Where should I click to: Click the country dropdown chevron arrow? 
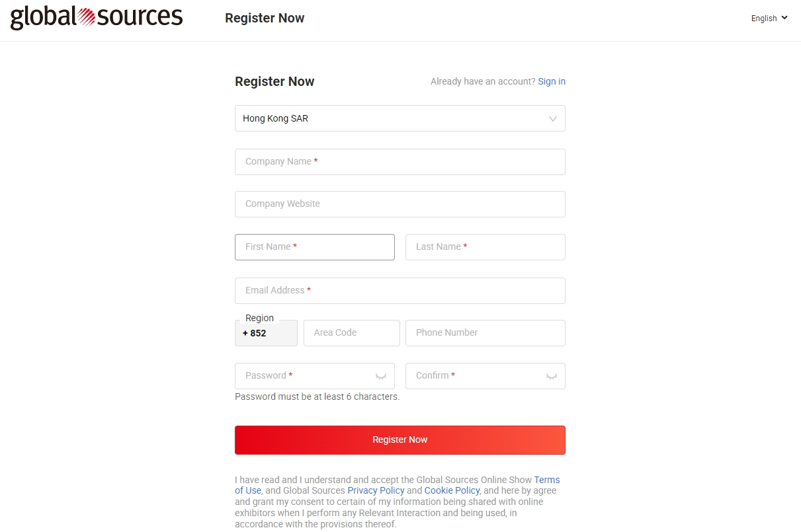553,119
